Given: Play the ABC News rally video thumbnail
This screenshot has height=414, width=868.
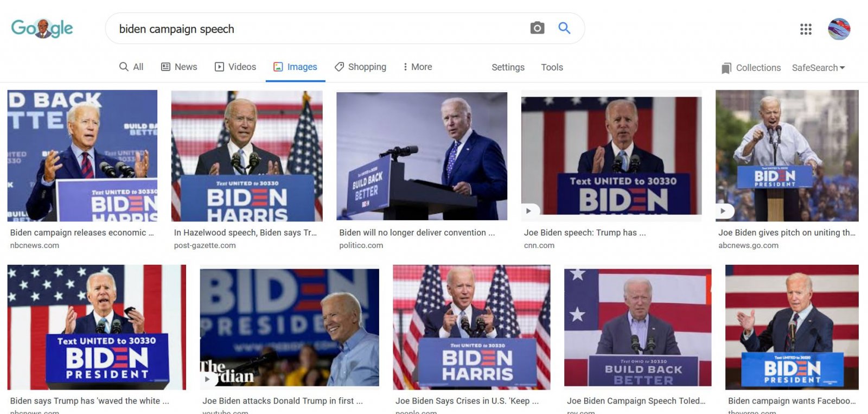Looking at the screenshot, I should click(723, 211).
